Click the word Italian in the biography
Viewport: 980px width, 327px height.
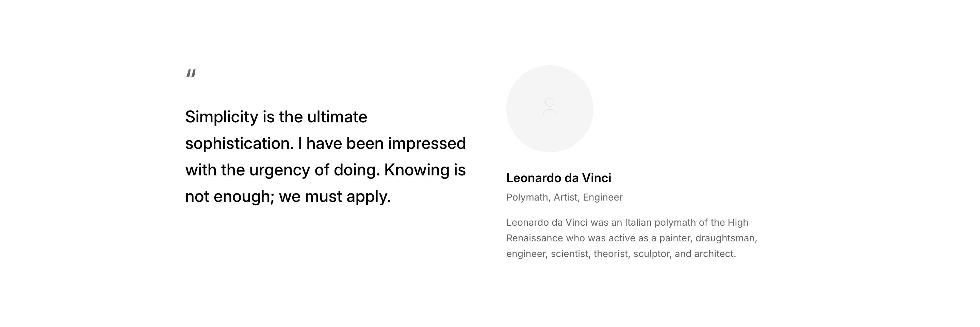[638, 222]
